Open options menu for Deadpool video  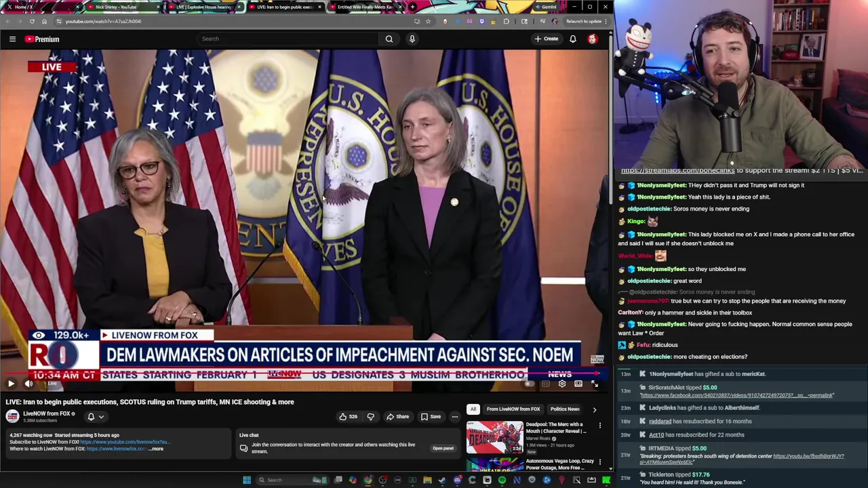600,426
